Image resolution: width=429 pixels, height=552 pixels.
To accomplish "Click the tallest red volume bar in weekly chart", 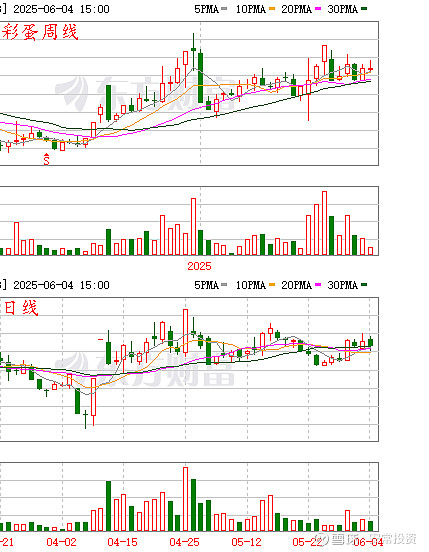I will click(x=324, y=223).
